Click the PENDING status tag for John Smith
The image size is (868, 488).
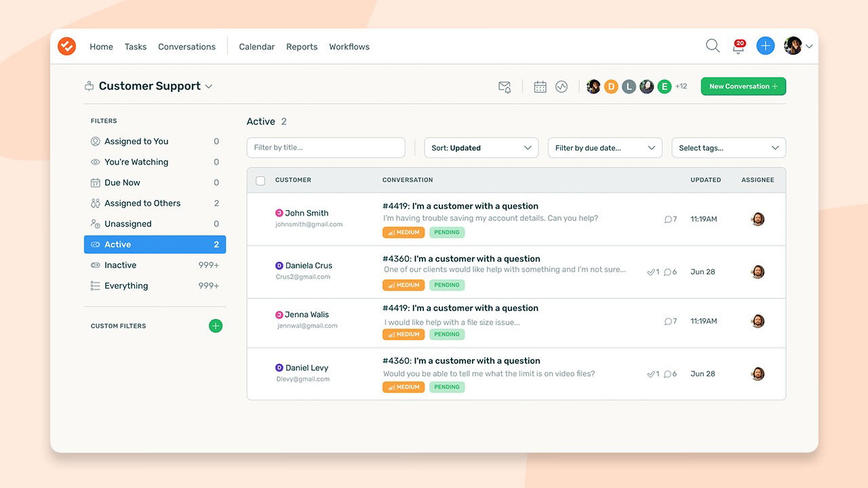447,232
